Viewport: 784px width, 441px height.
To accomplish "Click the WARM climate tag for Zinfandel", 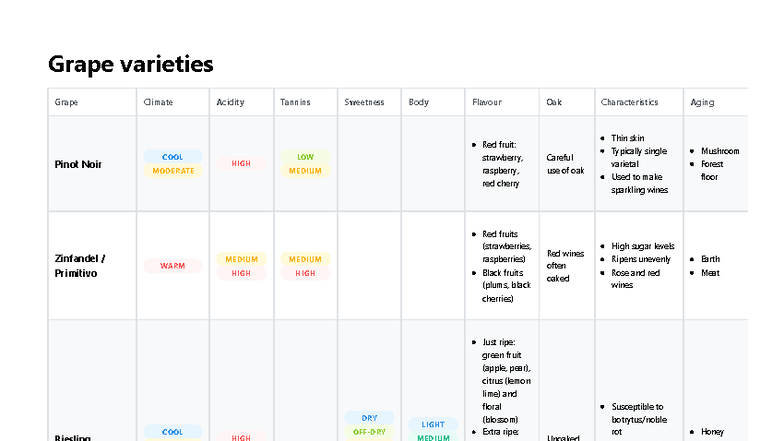I will [x=172, y=266].
